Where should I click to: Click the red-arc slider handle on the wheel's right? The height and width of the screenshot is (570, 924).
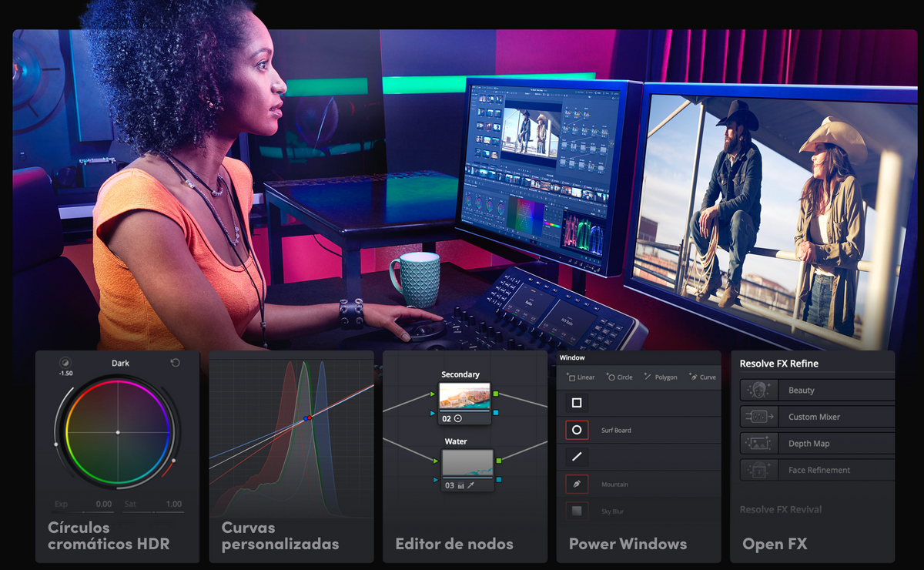[173, 461]
